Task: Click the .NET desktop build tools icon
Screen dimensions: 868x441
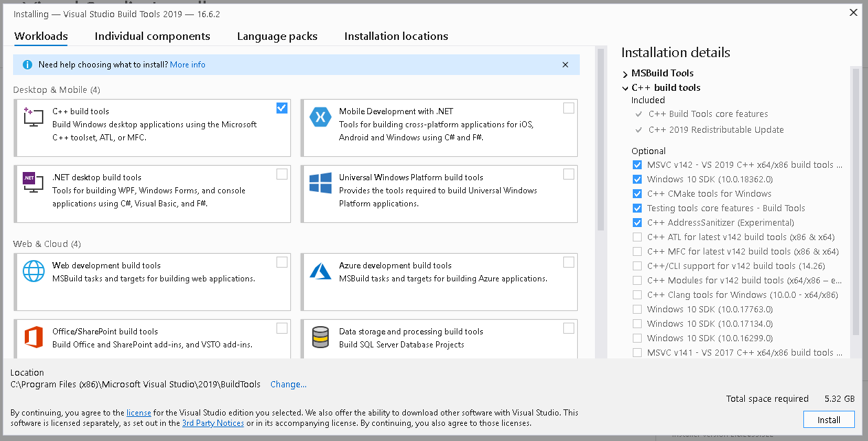Action: click(x=34, y=183)
